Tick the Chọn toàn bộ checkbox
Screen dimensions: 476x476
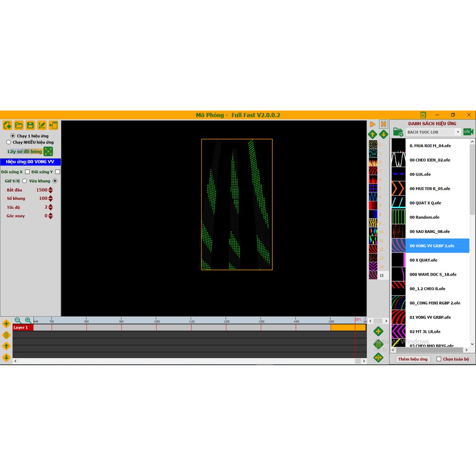[x=439, y=359]
